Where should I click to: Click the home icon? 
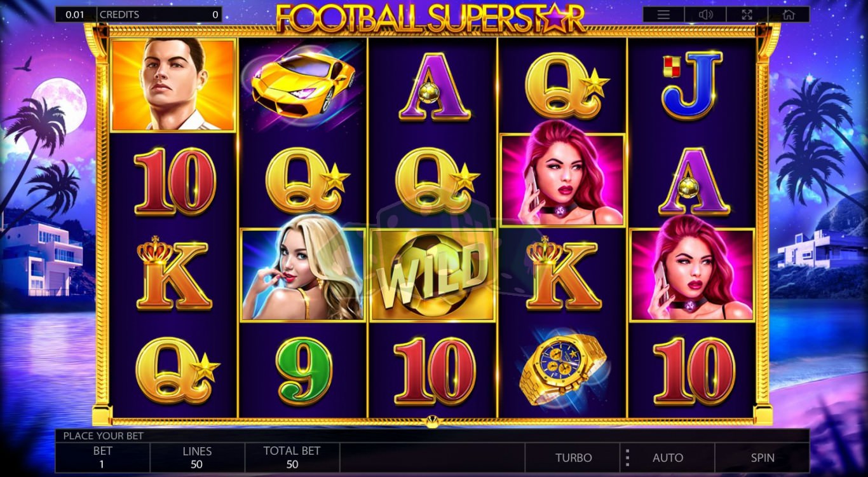click(789, 15)
